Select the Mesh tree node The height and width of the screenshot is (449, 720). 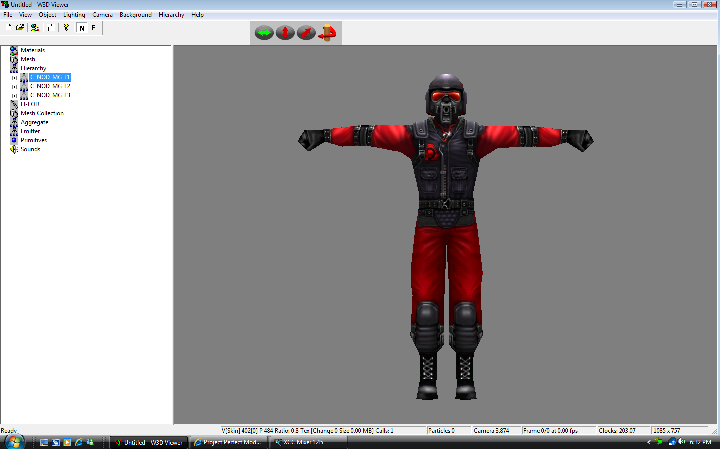click(28, 59)
